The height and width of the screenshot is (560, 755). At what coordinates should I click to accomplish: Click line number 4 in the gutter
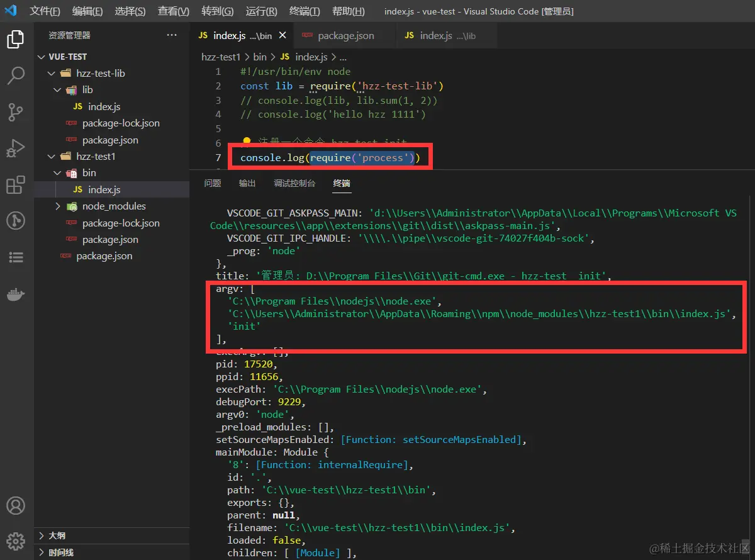(x=218, y=115)
